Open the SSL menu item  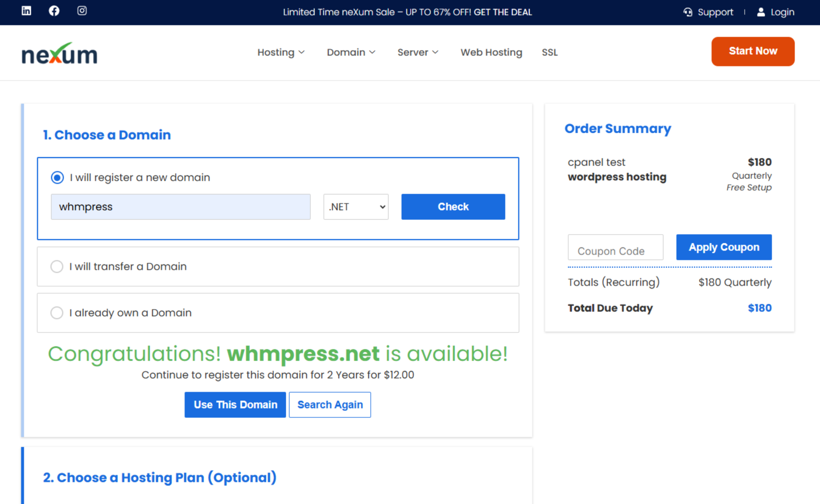click(549, 52)
